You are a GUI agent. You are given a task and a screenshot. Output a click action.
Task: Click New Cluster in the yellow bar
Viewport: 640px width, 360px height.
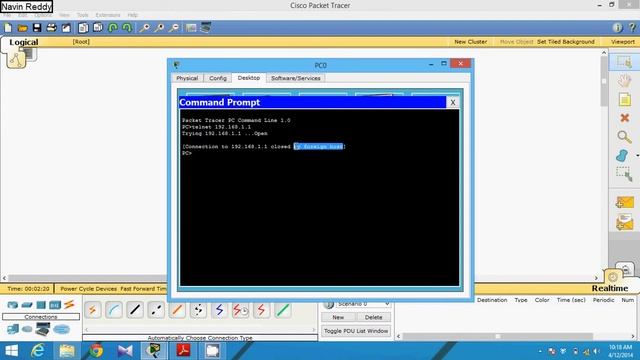(x=471, y=42)
